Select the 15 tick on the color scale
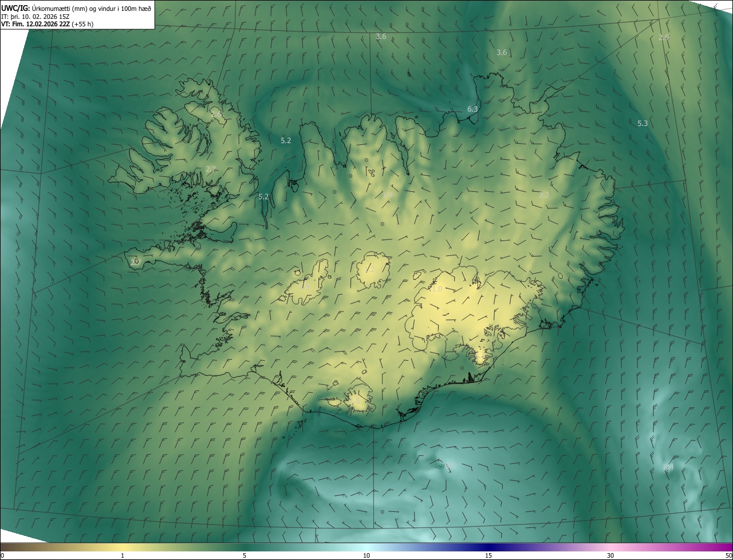The width and height of the screenshot is (733, 560). click(x=488, y=555)
